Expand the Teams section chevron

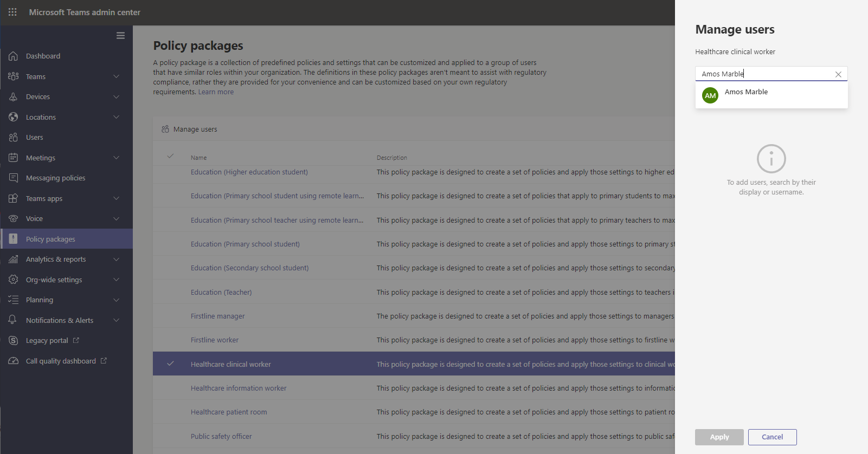pos(116,76)
